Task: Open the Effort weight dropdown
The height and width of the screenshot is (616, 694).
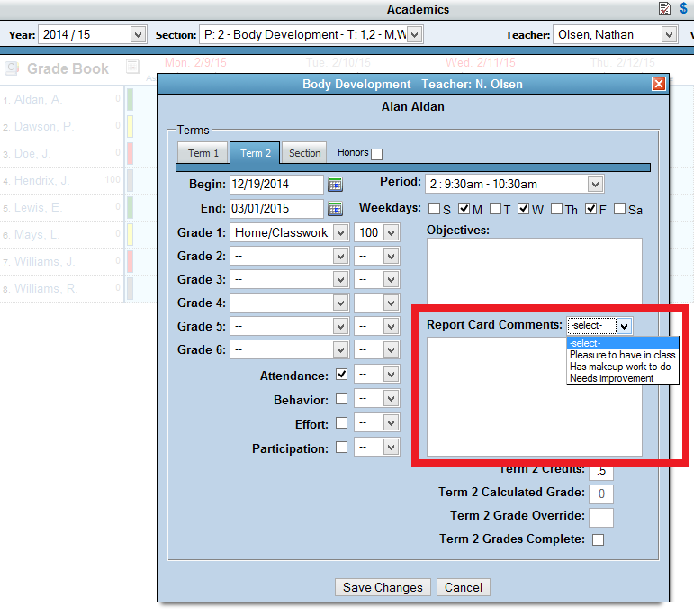Action: [377, 423]
